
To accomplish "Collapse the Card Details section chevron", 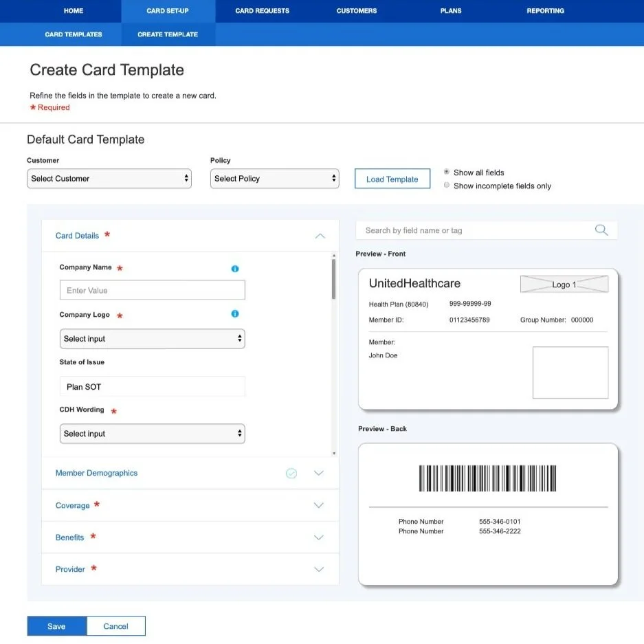I will 320,236.
